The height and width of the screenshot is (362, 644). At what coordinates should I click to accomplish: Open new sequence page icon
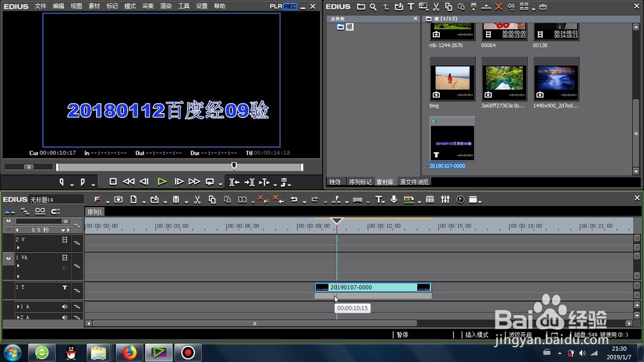tap(133, 200)
